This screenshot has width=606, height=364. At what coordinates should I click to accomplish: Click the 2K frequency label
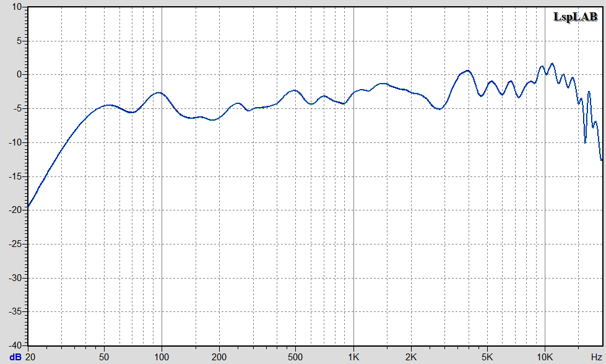coord(411,357)
